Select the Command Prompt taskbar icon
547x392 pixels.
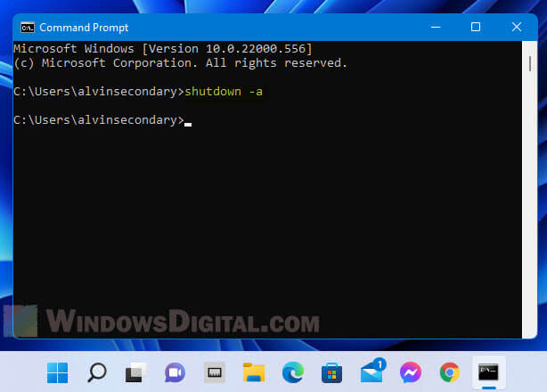point(489,372)
